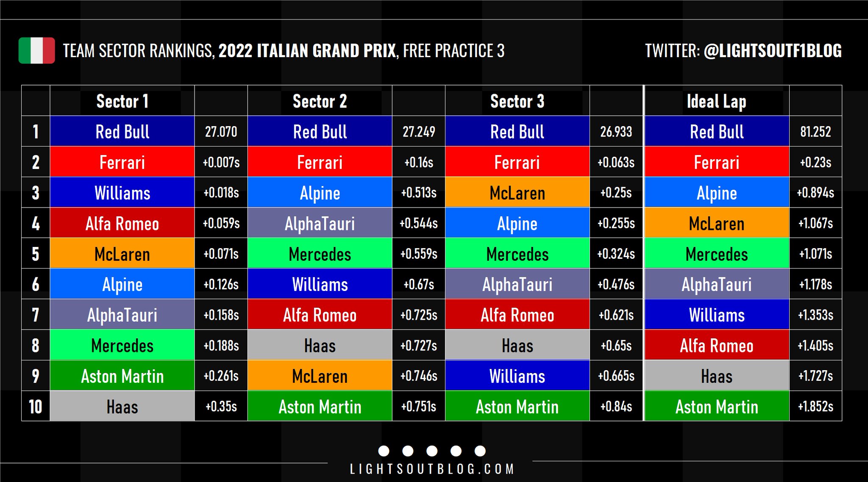This screenshot has width=868, height=482.
Task: Select the Sector 2 column header
Action: (320, 101)
